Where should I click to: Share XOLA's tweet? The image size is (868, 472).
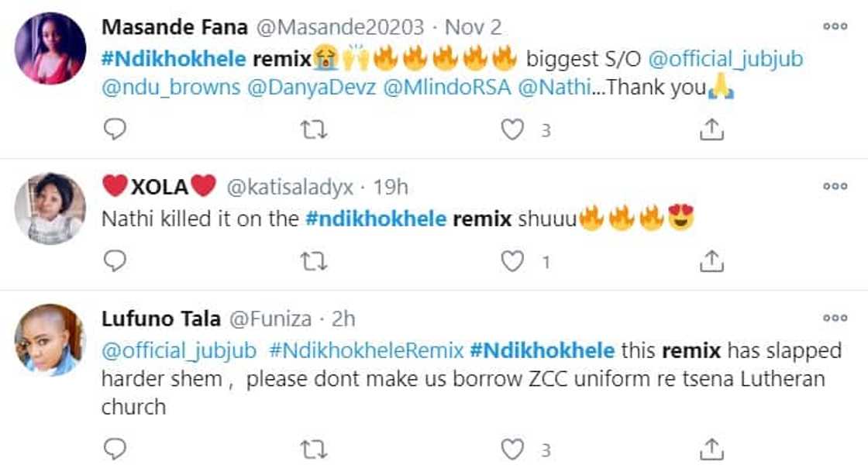[x=711, y=262]
